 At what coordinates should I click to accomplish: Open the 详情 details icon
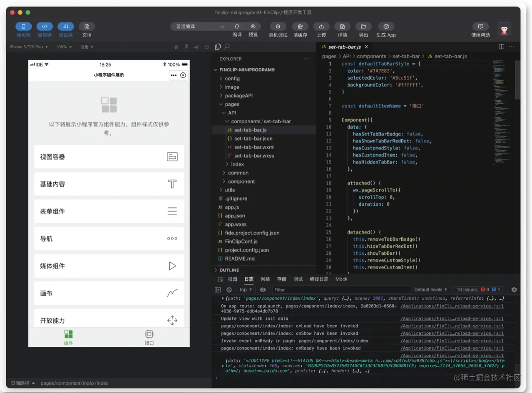point(342,26)
